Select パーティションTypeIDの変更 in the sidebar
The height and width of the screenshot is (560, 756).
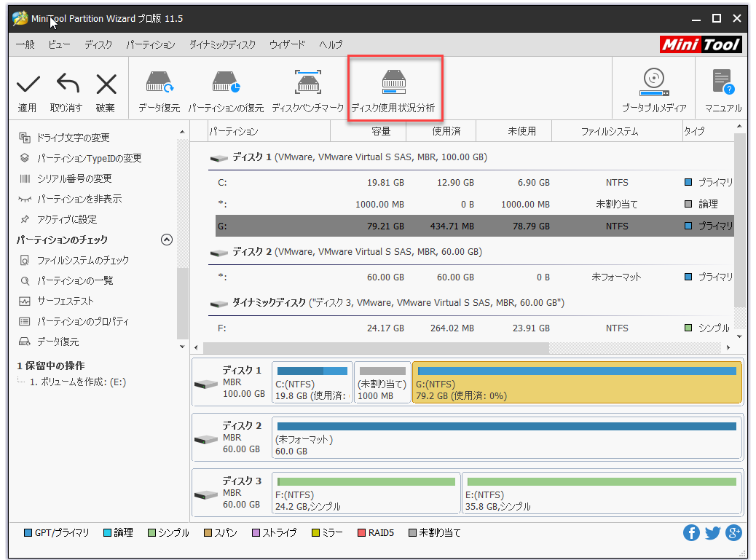coord(89,158)
